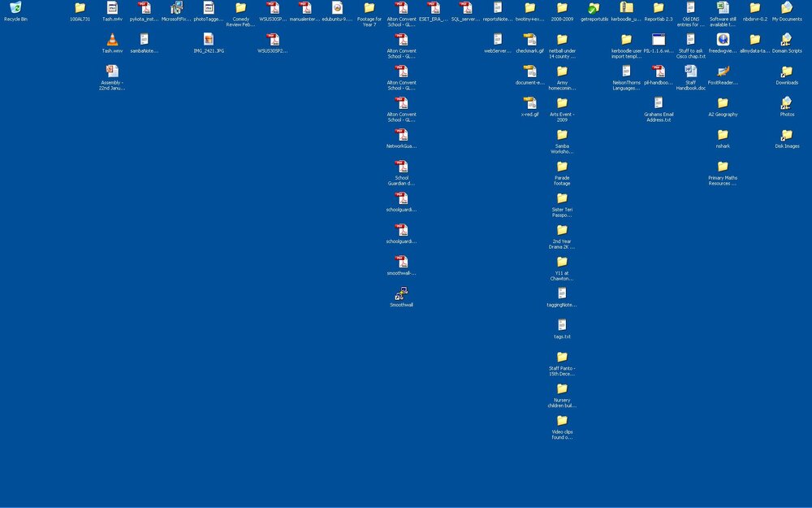The image size is (812, 508).
Task: Open the netball under 14 county folder
Action: (562, 39)
